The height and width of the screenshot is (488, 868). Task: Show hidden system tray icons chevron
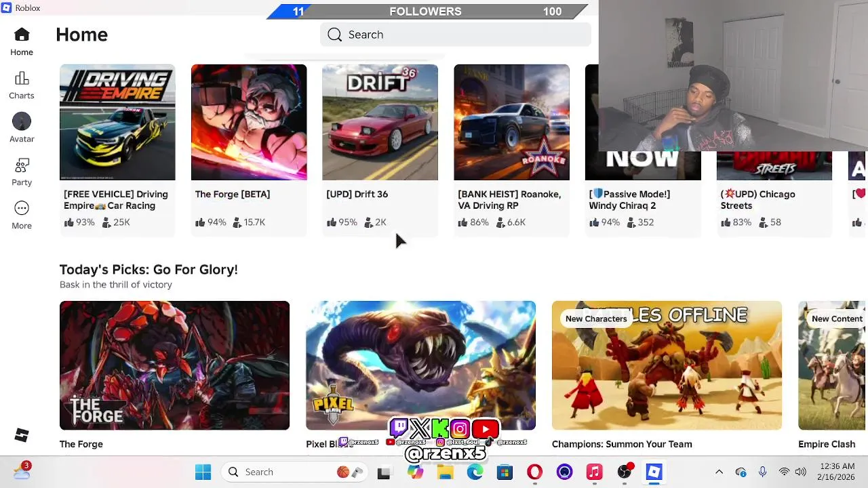(719, 472)
